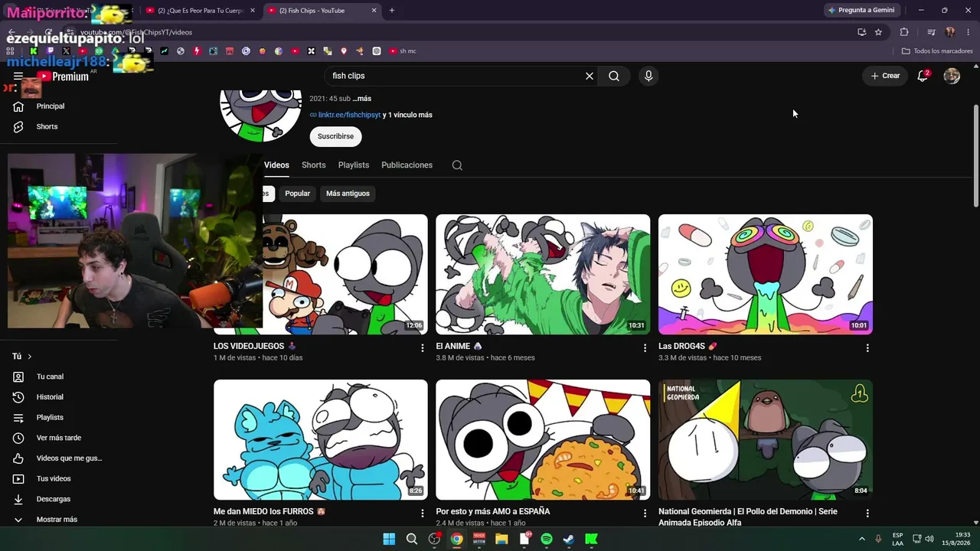The image size is (980, 551).
Task: Open Ver más tarde list
Action: click(58, 438)
